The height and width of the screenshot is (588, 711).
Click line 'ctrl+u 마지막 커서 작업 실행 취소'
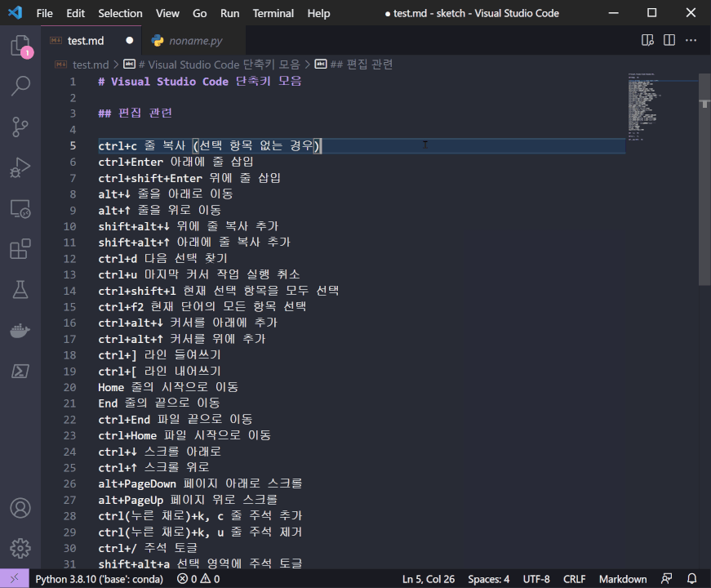[x=199, y=274]
